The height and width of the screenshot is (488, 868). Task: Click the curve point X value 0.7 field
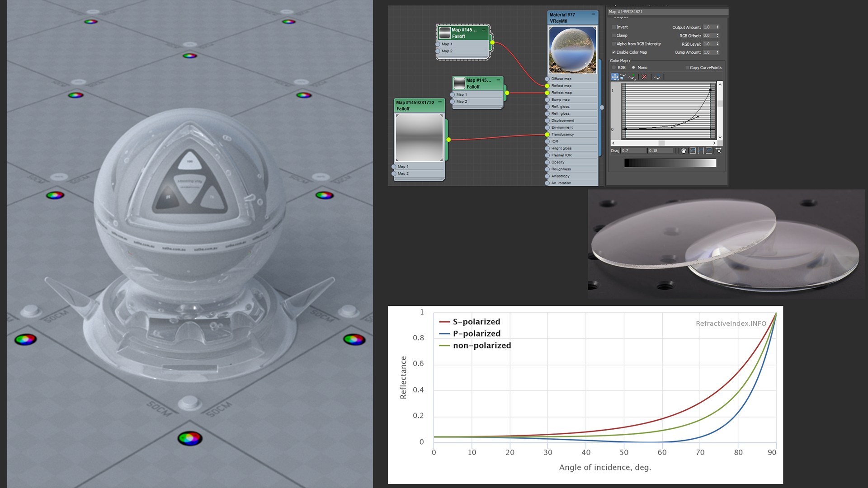633,150
